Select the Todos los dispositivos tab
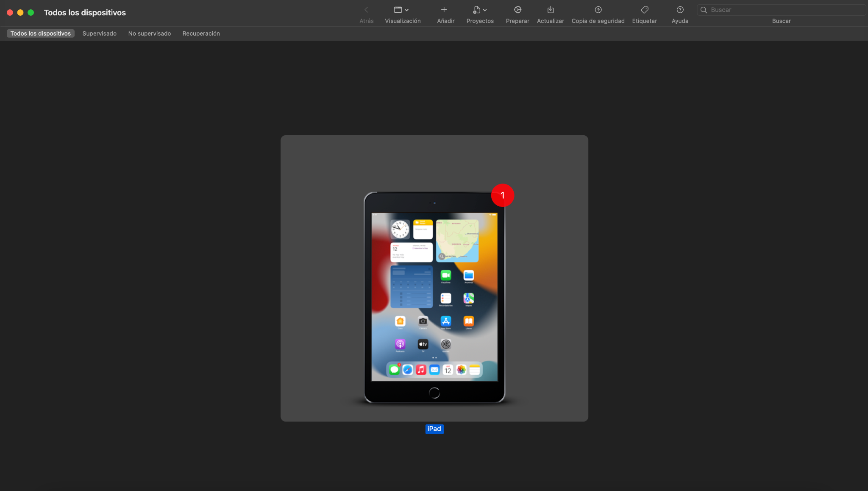The width and height of the screenshot is (868, 491). (x=40, y=33)
